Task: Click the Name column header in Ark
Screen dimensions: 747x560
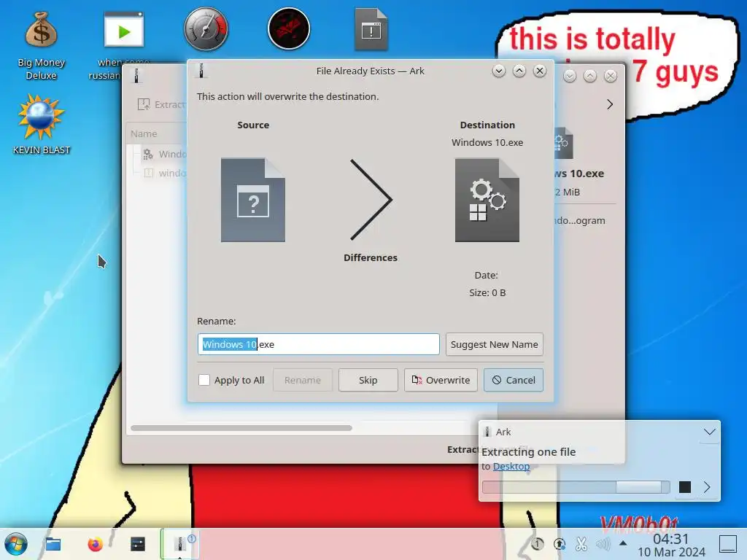Action: coord(144,134)
